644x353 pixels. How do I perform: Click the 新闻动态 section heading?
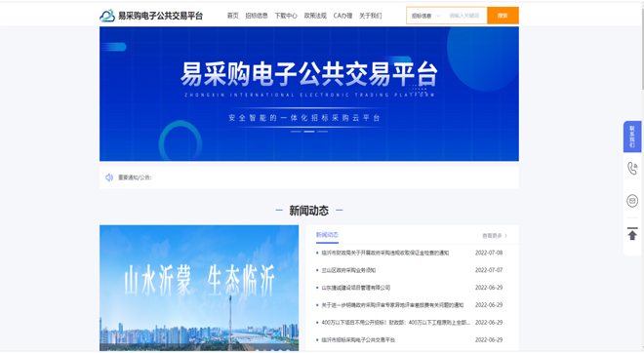pyautogui.click(x=309, y=211)
